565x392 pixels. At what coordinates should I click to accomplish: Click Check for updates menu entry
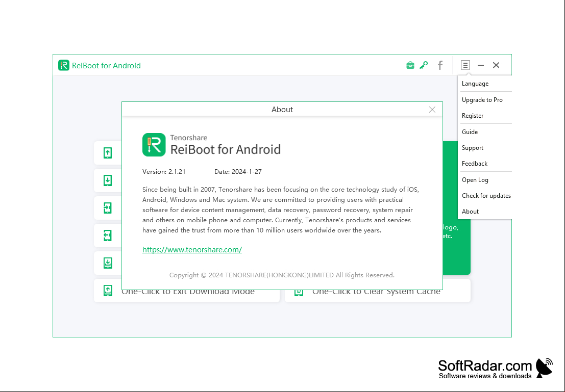pos(485,195)
